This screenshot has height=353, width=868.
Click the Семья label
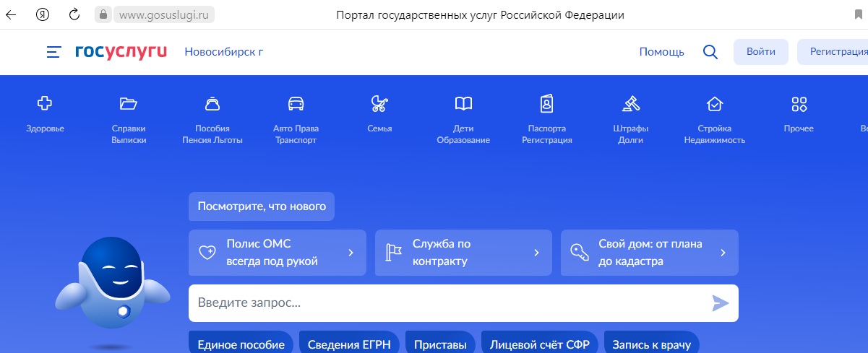click(x=379, y=128)
